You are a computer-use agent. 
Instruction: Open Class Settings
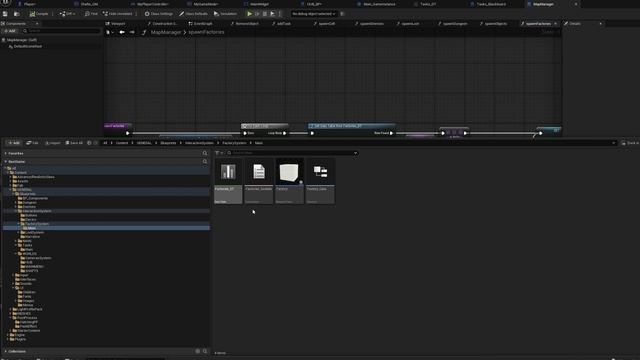159,14
